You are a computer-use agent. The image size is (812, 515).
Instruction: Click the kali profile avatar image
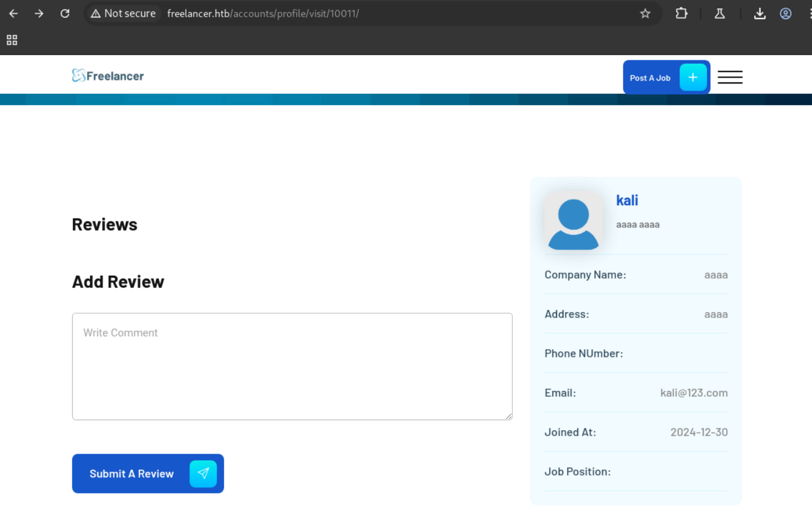click(573, 221)
